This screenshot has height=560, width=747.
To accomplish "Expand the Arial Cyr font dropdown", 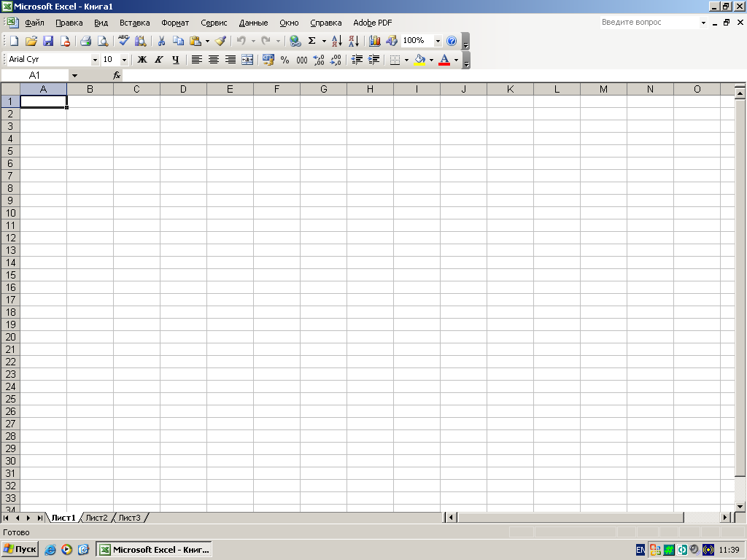I will click(95, 60).
